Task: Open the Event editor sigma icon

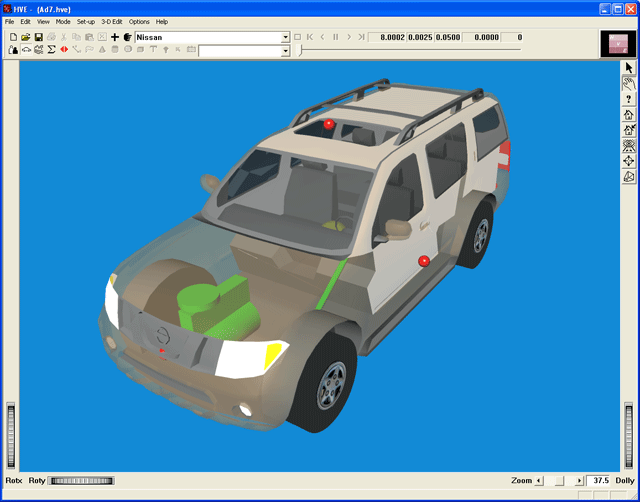Action: pos(51,50)
